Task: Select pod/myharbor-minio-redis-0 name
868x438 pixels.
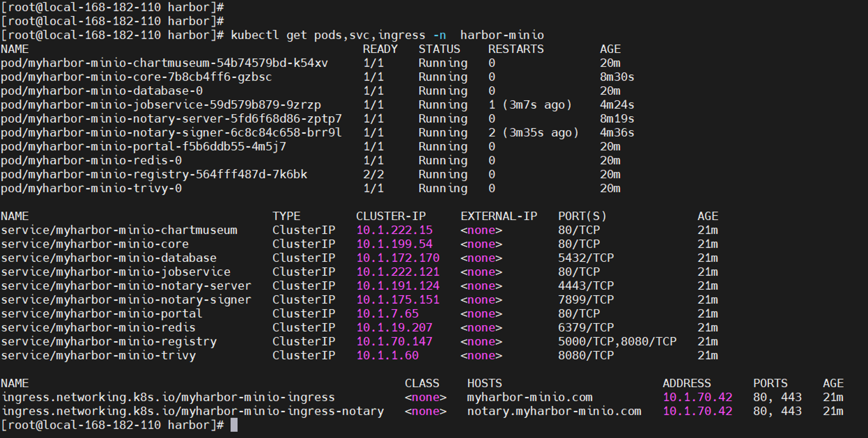Action: pyautogui.click(x=91, y=160)
